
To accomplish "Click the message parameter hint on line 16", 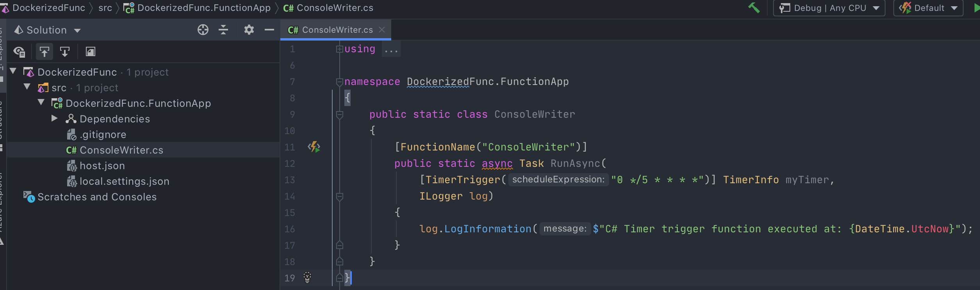I will pos(565,228).
